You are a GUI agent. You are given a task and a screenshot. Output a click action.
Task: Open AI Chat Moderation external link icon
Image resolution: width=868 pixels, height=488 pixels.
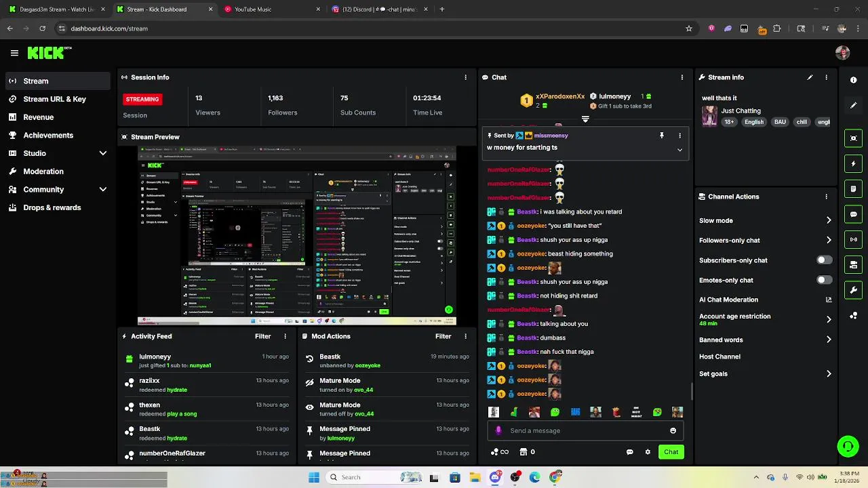pyautogui.click(x=829, y=300)
